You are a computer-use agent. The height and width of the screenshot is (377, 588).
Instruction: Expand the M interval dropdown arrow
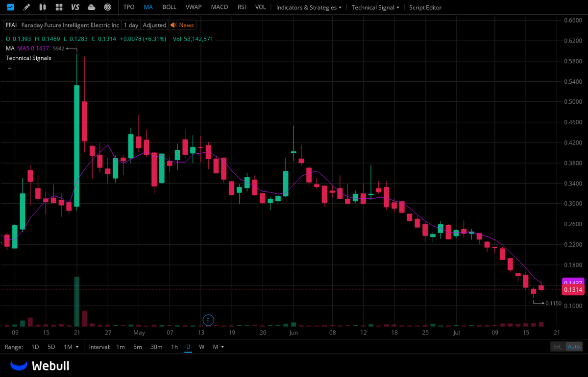click(x=222, y=347)
